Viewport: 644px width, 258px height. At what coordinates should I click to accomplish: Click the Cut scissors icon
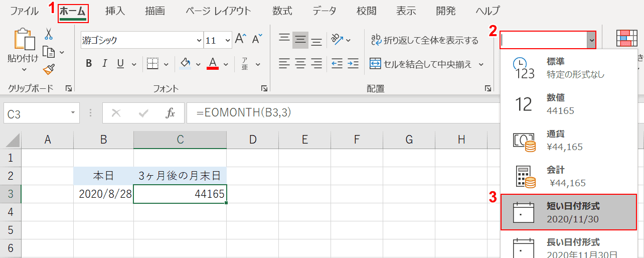(49, 34)
